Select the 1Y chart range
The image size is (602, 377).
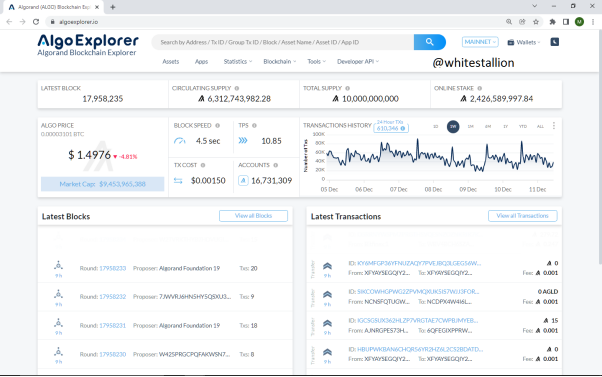505,126
